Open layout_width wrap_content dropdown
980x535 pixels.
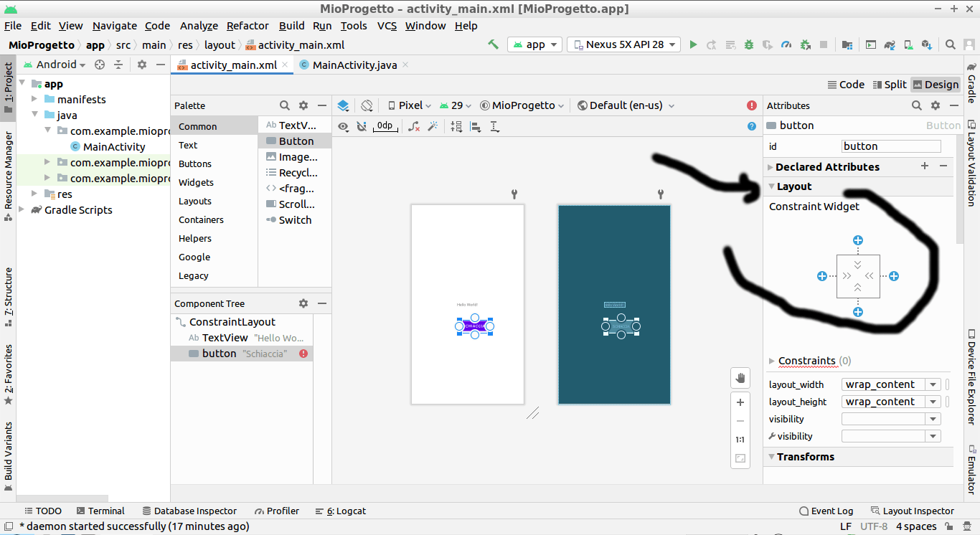pos(933,384)
